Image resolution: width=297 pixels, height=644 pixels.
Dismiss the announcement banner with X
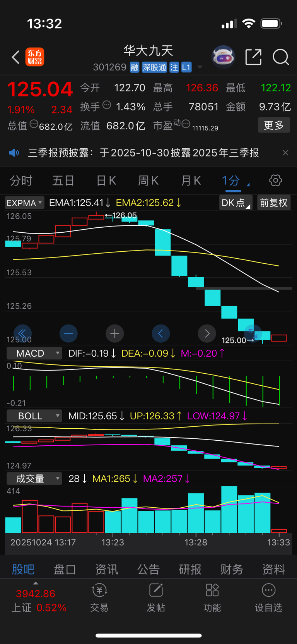[285, 153]
